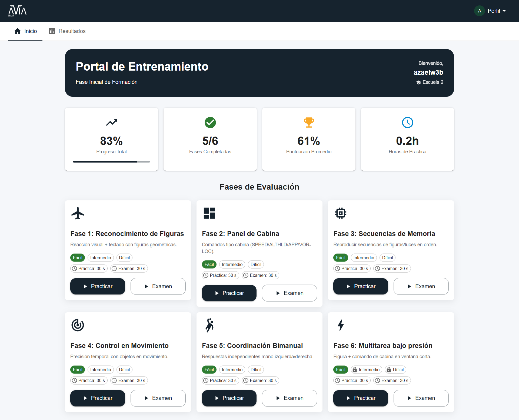Select Fácil difficulty on Fase 5
Viewport: 519px width, 420px height.
(209, 369)
